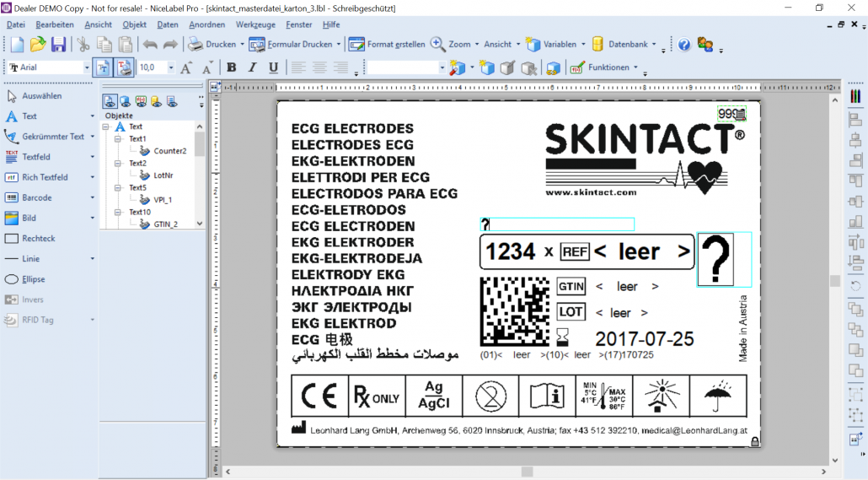Select GTIN_2 in the object tree
The image size is (868, 480).
(x=165, y=224)
